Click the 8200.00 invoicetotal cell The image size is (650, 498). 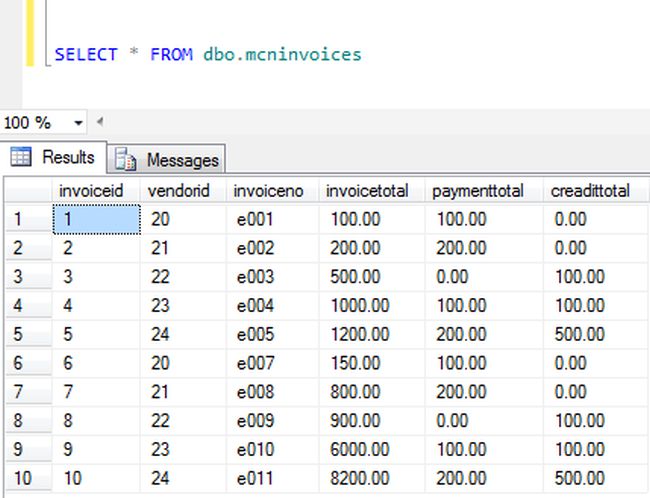[x=354, y=480]
